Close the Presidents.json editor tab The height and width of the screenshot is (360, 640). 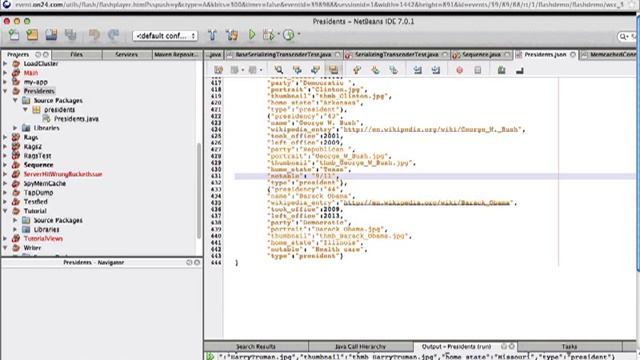coord(573,54)
